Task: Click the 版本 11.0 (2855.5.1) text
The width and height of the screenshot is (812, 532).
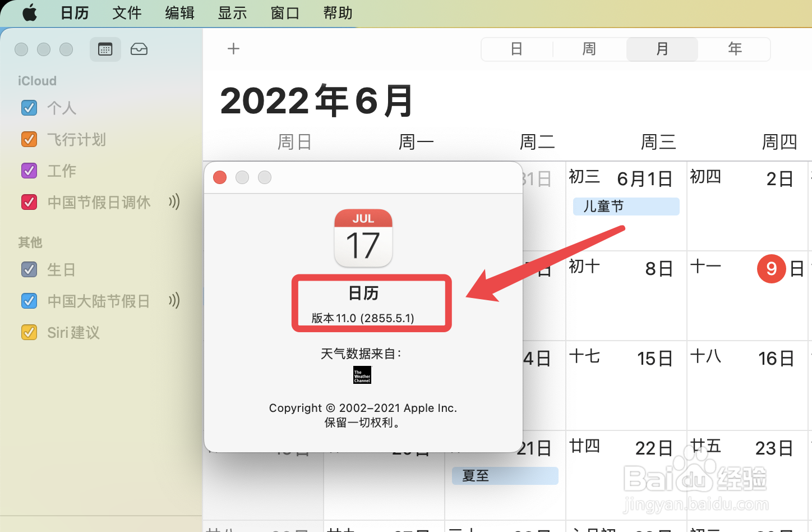Action: click(x=363, y=318)
